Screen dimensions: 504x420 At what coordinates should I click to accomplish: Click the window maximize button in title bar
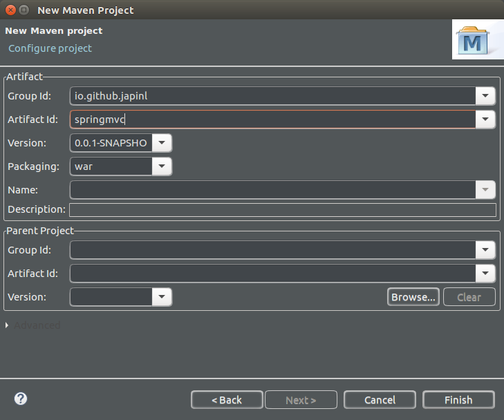point(24,10)
